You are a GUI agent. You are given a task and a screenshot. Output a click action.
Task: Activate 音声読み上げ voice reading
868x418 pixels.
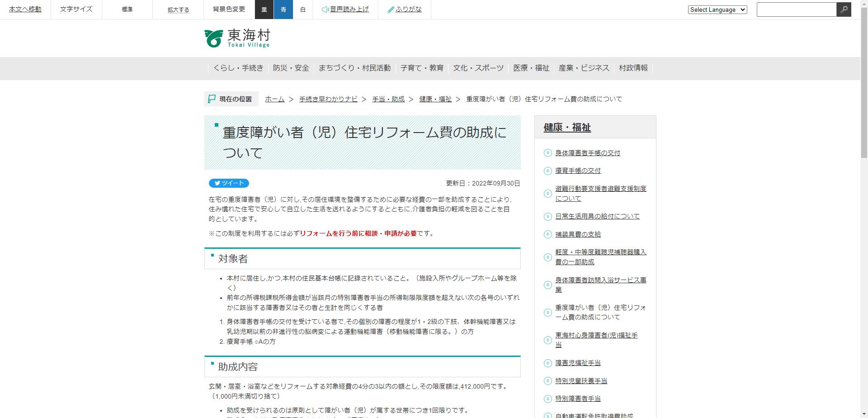pyautogui.click(x=345, y=9)
